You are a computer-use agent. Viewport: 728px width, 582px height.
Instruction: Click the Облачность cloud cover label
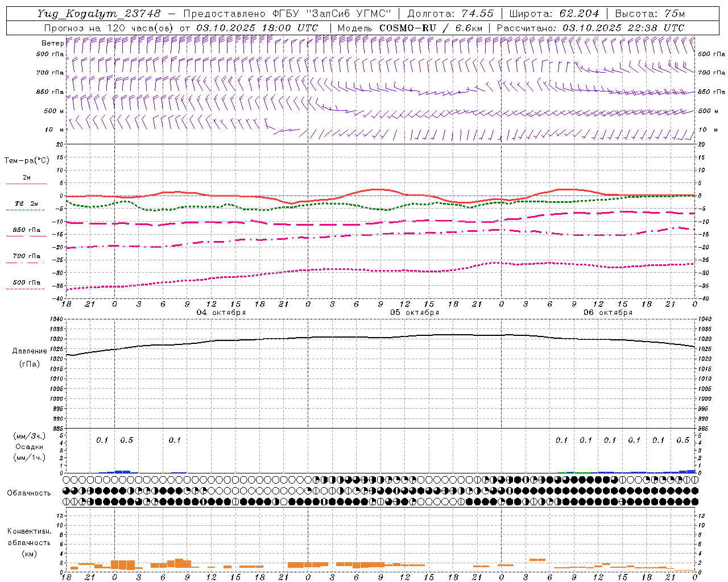tap(29, 493)
